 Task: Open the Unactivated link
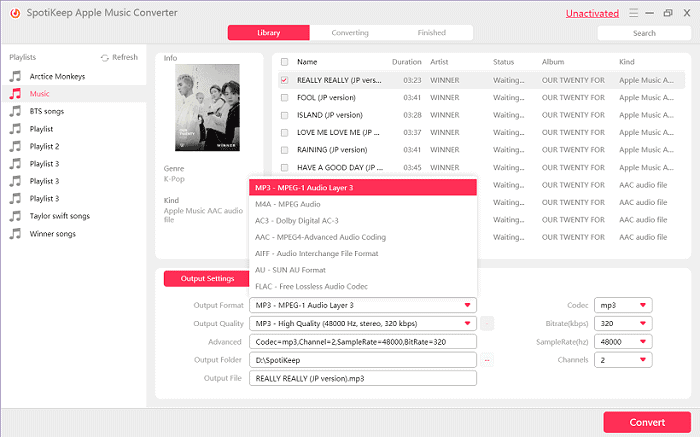[x=592, y=13]
